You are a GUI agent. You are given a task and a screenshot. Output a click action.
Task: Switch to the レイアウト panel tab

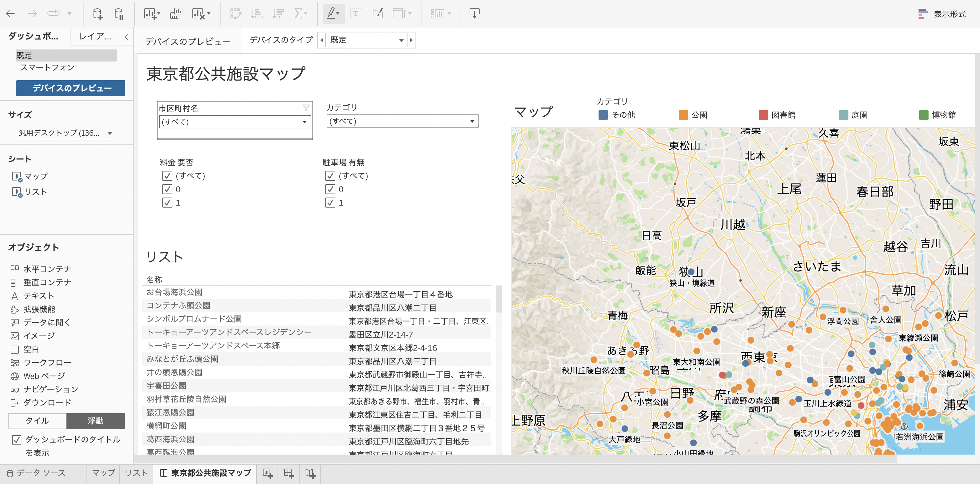(x=95, y=37)
